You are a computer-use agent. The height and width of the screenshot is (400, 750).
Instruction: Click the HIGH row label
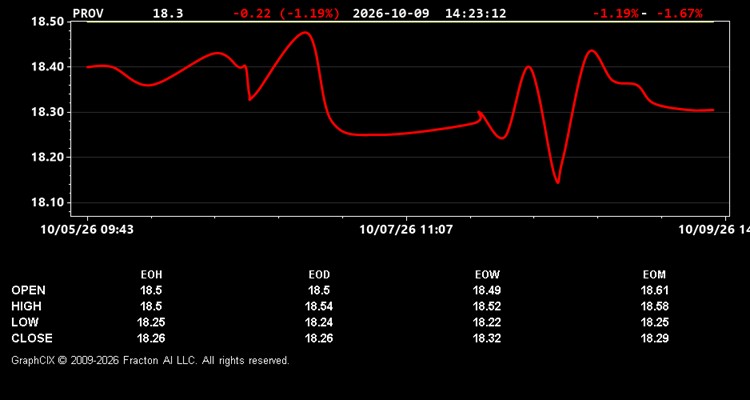26,306
